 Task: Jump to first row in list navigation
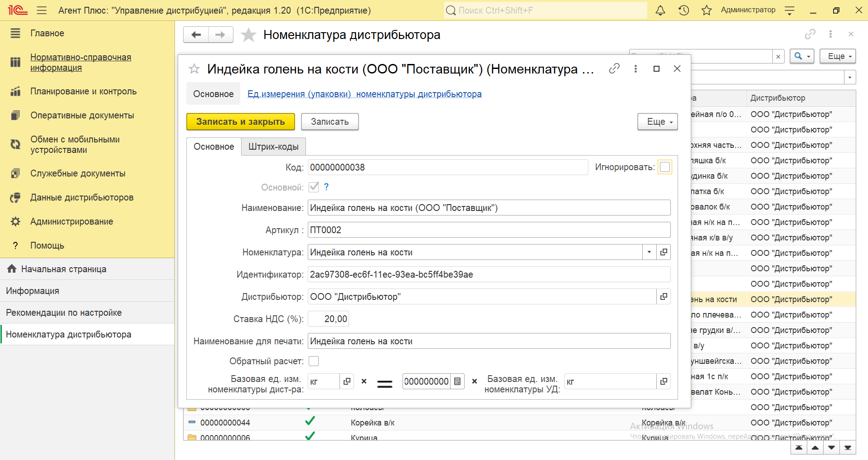point(799,448)
